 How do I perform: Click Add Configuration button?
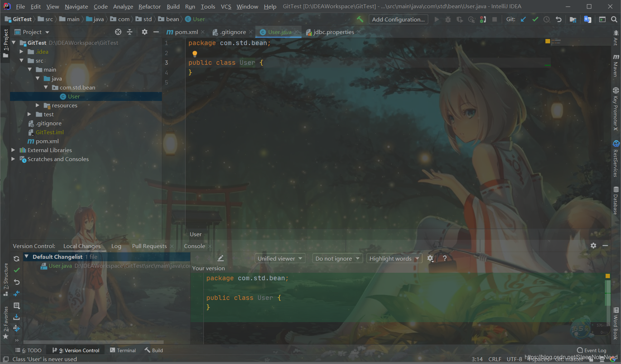[x=398, y=19]
